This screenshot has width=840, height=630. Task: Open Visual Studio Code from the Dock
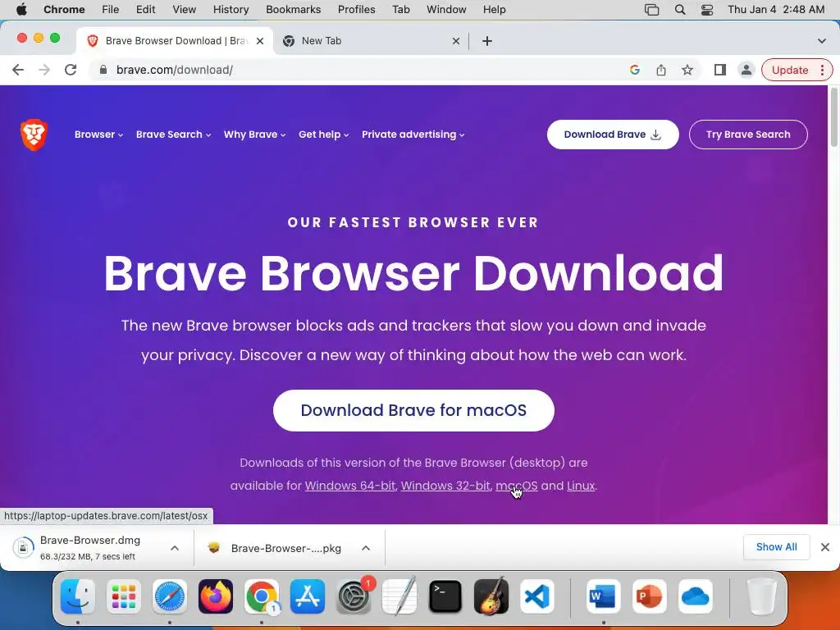pos(537,596)
